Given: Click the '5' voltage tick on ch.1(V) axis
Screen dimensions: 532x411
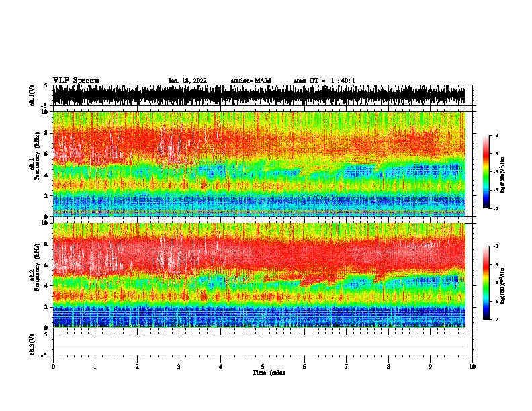Looking at the screenshot, I should tap(46, 85).
